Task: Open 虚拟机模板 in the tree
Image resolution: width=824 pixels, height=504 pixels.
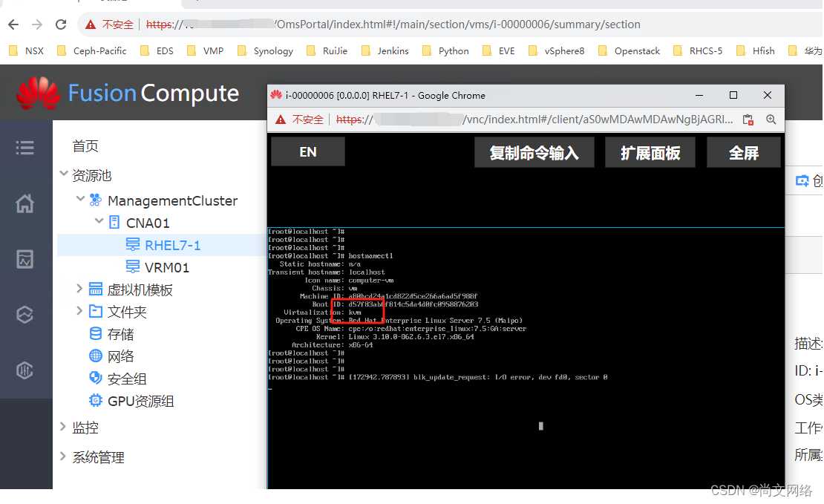Action: point(140,290)
